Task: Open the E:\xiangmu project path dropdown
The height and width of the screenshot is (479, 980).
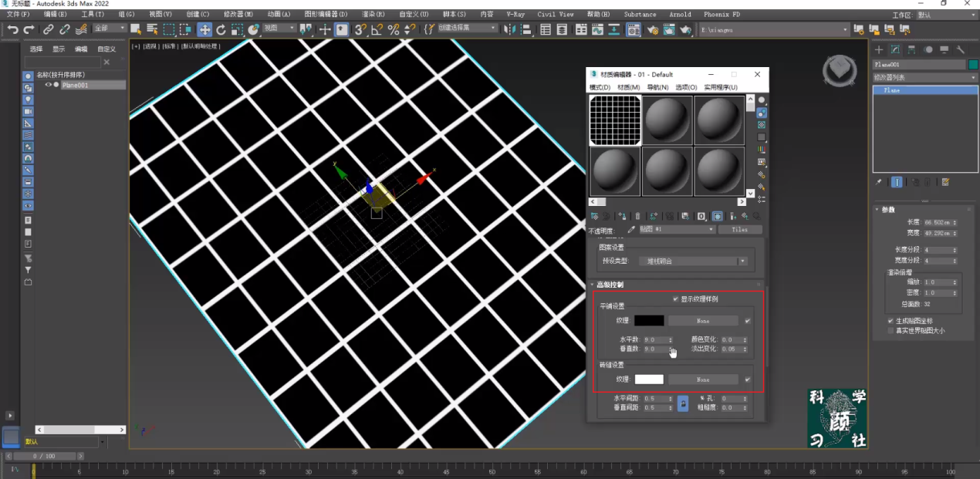Action: coord(775,29)
